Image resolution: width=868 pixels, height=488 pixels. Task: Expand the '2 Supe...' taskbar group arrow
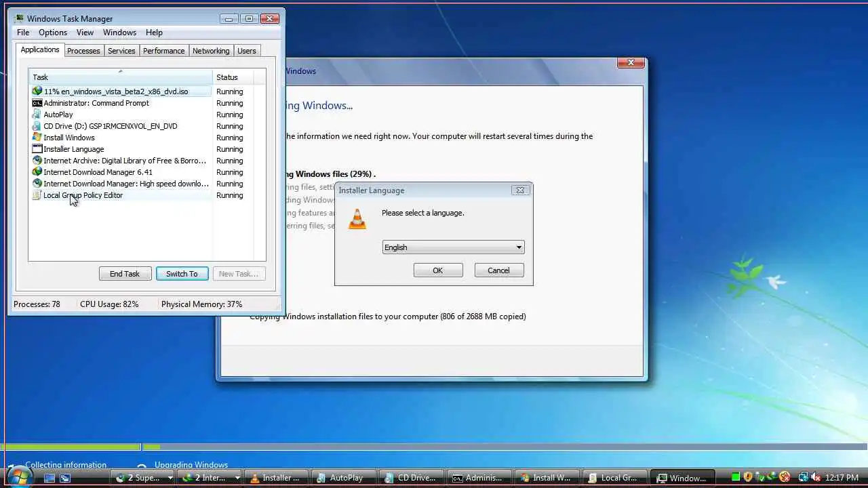pos(170,478)
